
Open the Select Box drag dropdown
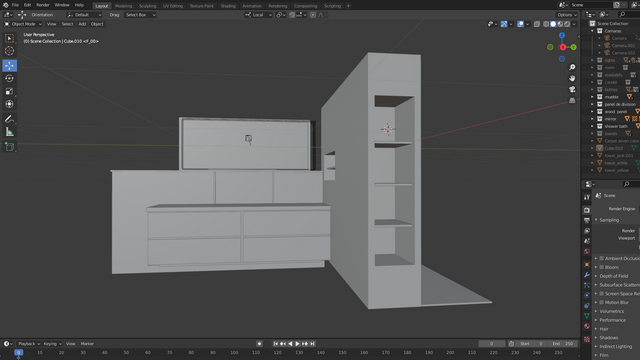click(x=140, y=15)
